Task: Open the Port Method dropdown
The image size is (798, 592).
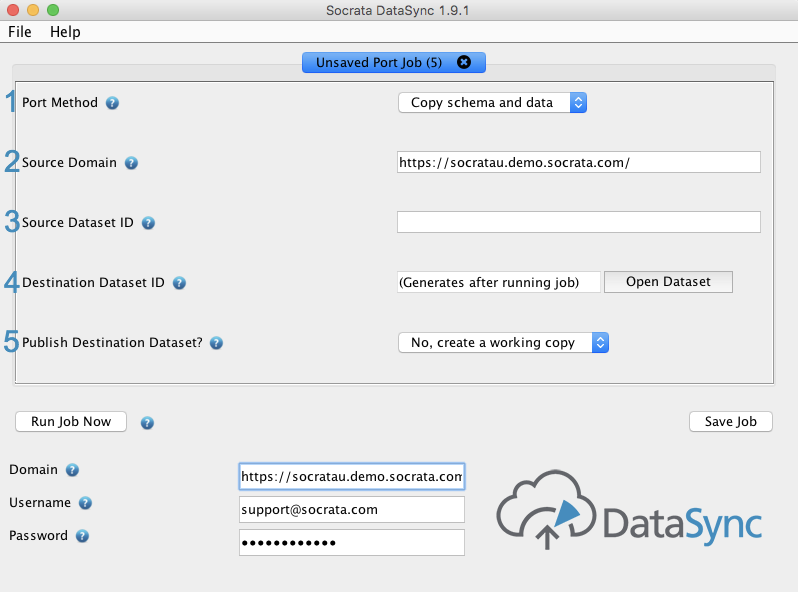Action: coord(492,102)
